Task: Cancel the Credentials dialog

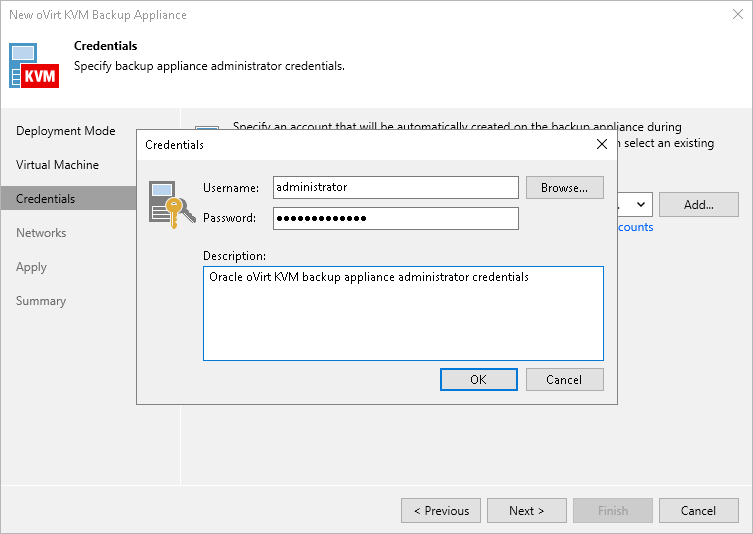Action: [x=564, y=380]
